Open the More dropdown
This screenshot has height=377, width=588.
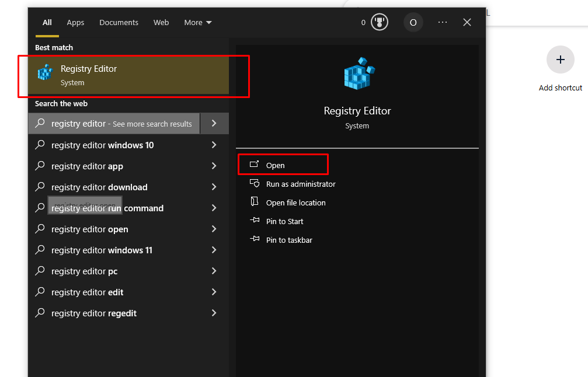coord(197,23)
